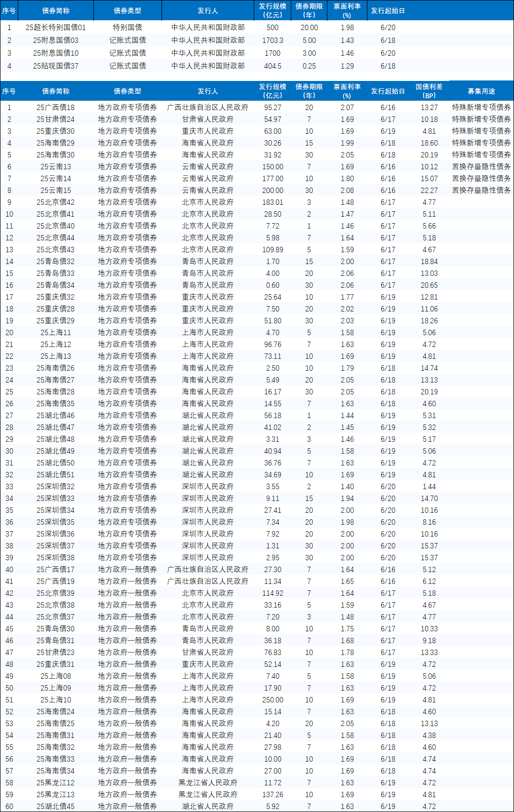Select spread value 10.33
The width and height of the screenshot is (514, 812).
click(429, 629)
